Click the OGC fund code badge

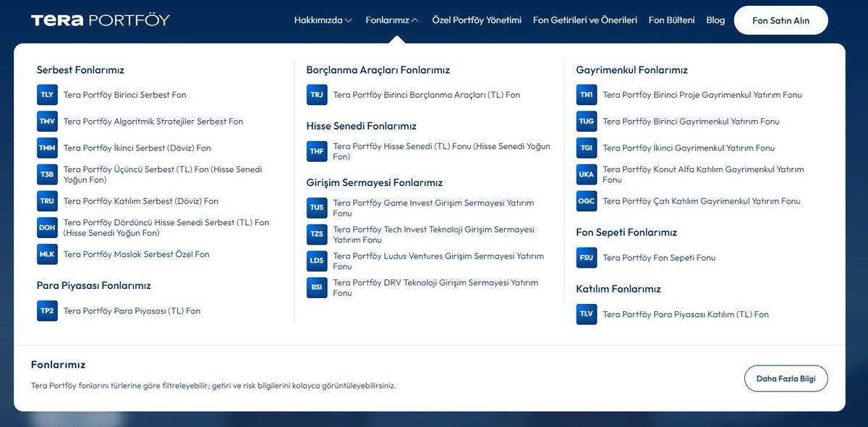click(587, 201)
